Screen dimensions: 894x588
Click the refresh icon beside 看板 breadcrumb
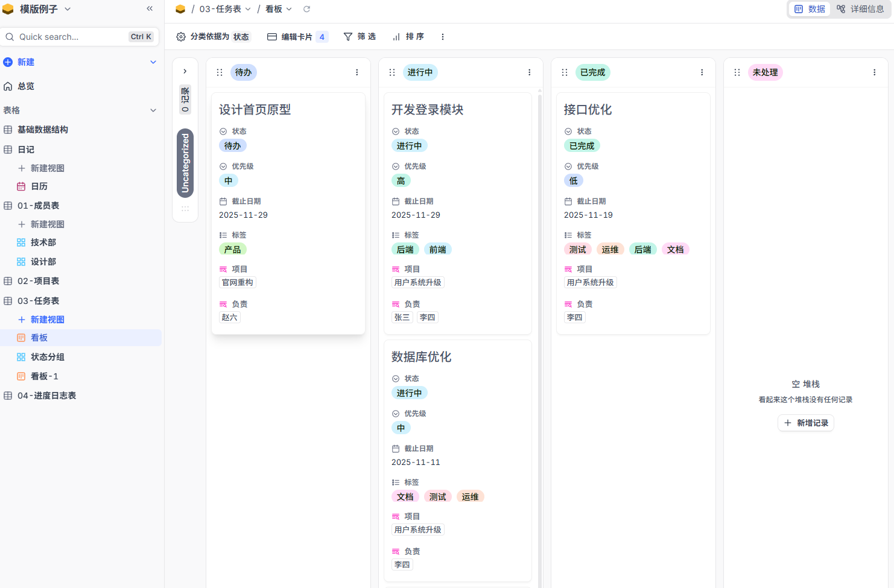click(306, 9)
